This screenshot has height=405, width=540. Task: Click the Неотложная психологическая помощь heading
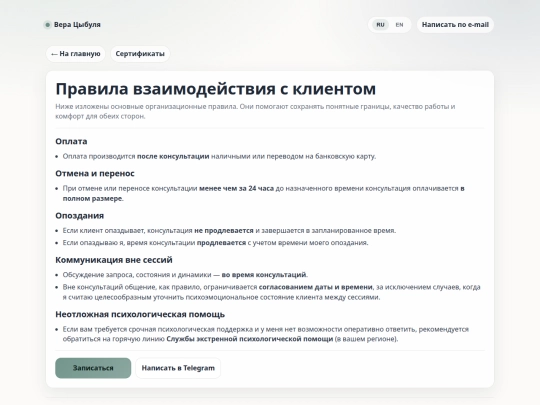[x=140, y=314]
